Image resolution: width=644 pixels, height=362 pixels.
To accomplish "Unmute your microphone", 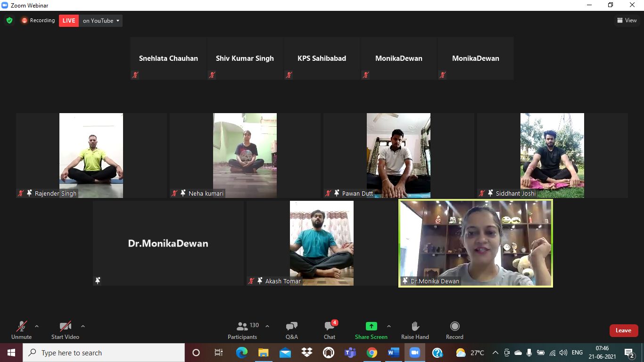I will (x=21, y=329).
